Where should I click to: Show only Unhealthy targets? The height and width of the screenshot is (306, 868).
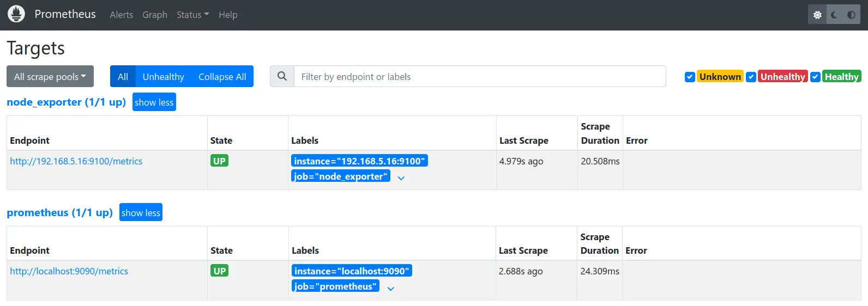(x=164, y=76)
